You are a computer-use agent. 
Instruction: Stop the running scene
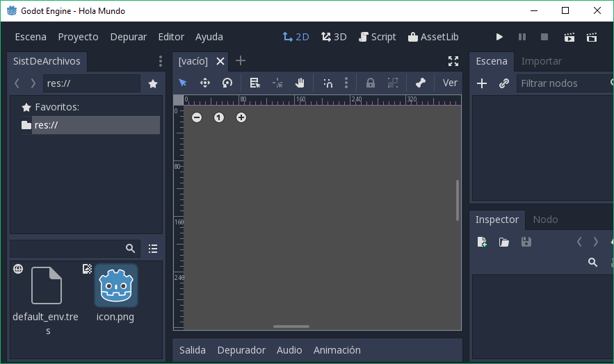coord(544,37)
